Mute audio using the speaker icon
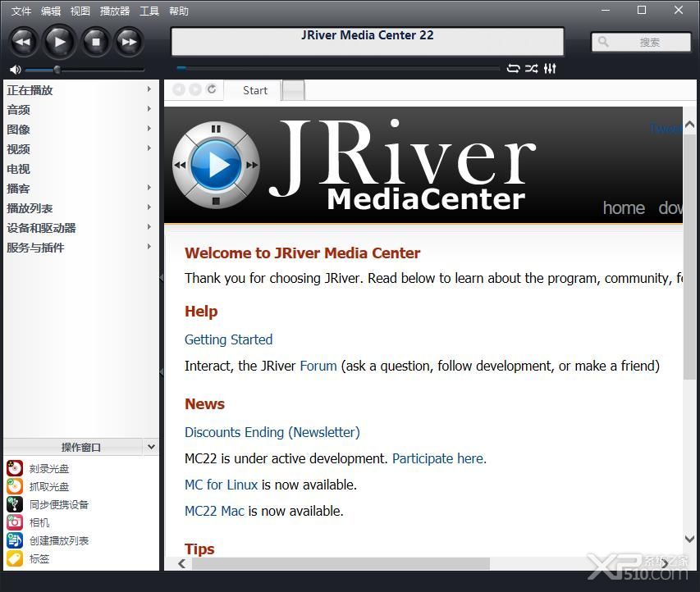 point(15,70)
